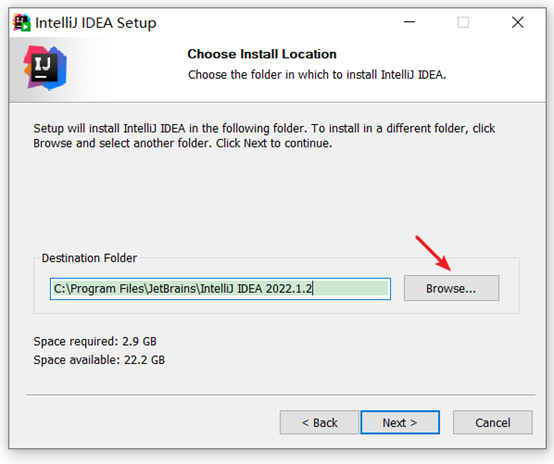Place the cursor at the end of 2022.1.2
554x464 pixels.
(x=313, y=289)
